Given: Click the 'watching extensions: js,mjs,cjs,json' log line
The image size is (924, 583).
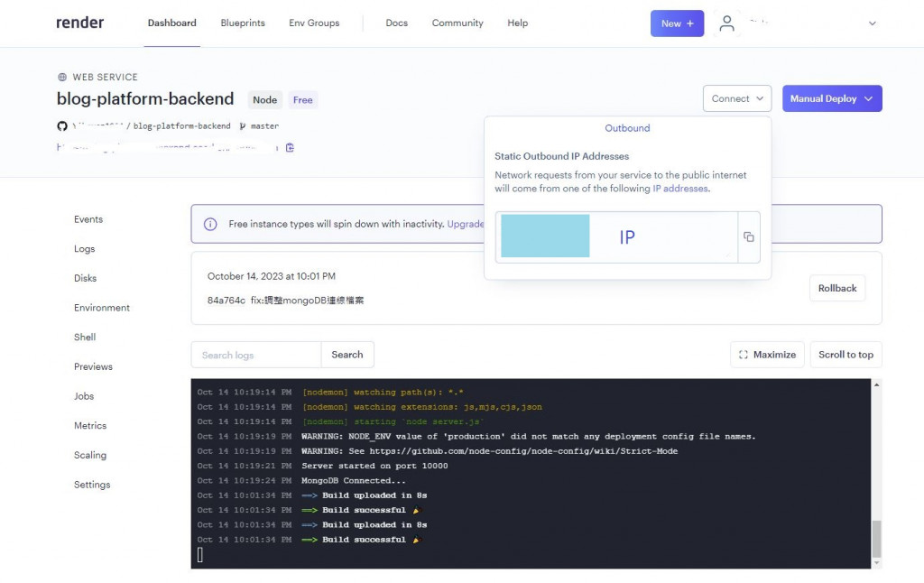Looking at the screenshot, I should point(422,407).
